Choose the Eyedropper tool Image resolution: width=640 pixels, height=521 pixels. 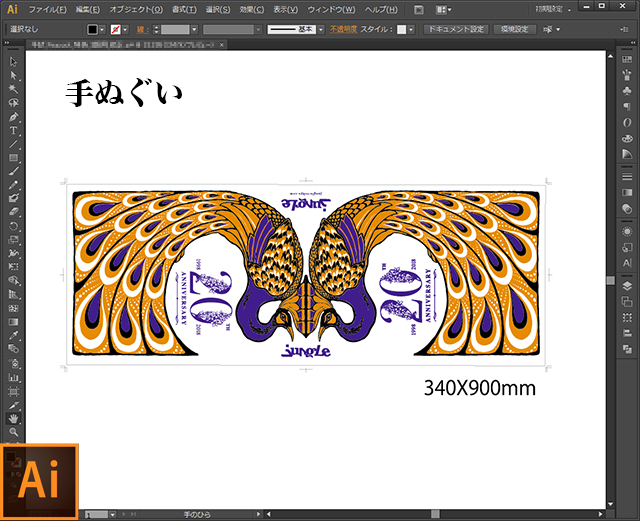point(13,335)
